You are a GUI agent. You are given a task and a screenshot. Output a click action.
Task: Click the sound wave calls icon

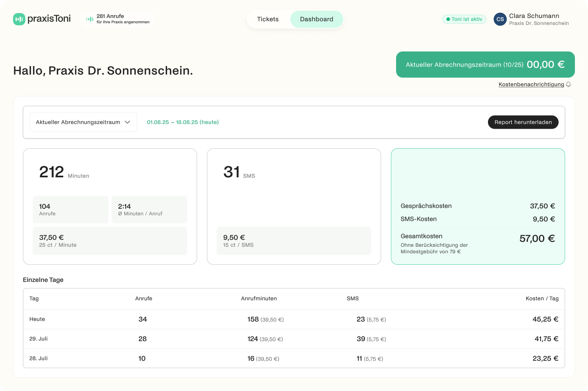(89, 19)
